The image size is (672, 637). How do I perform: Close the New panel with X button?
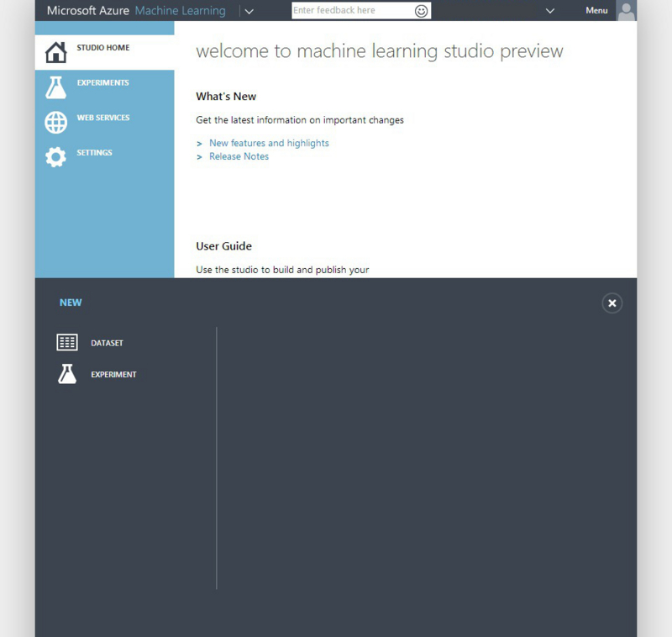coord(612,303)
